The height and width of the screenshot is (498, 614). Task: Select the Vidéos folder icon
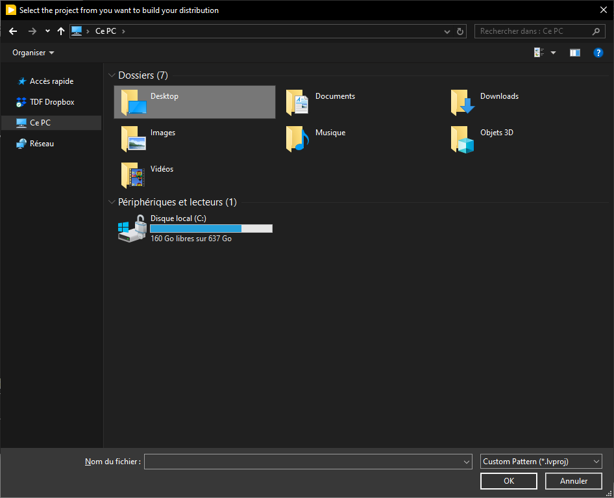[x=133, y=175]
